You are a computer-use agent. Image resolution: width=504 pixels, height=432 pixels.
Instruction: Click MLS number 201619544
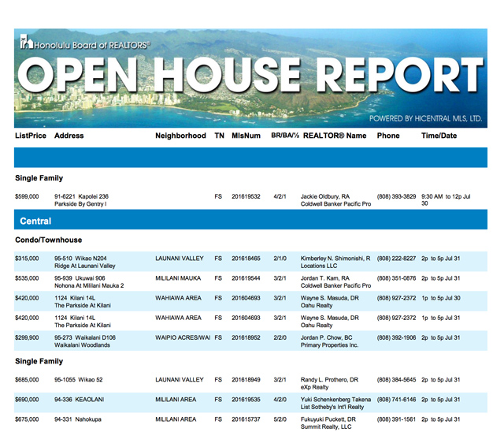pyautogui.click(x=246, y=278)
